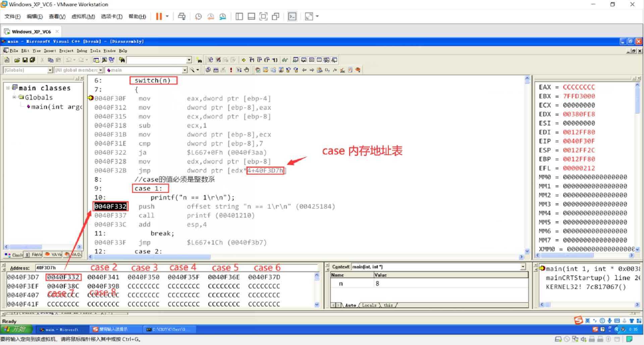The image size is (644, 345).
Task: Toggle the Call Stack window icon
Action: [327, 60]
